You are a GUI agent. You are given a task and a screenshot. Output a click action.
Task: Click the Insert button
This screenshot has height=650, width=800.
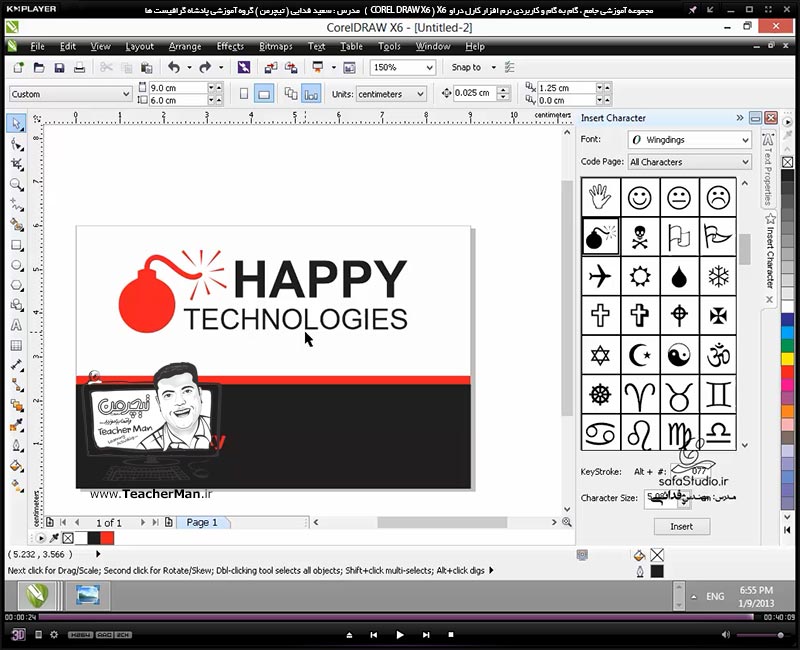[682, 527]
